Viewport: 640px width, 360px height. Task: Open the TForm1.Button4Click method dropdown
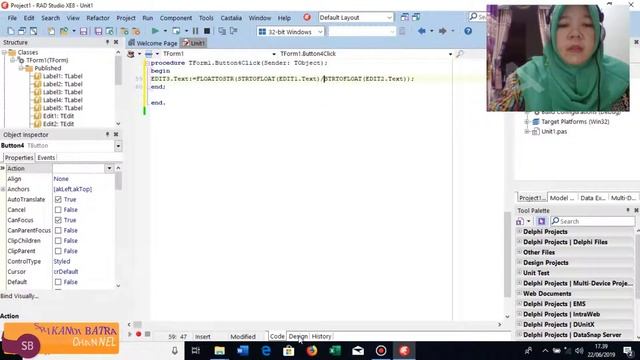(450, 54)
